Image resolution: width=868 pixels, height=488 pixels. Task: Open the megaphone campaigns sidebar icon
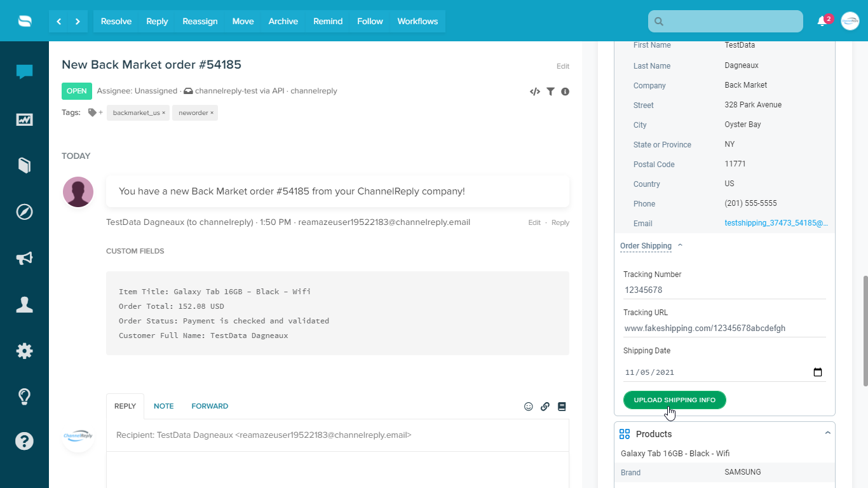(24, 258)
